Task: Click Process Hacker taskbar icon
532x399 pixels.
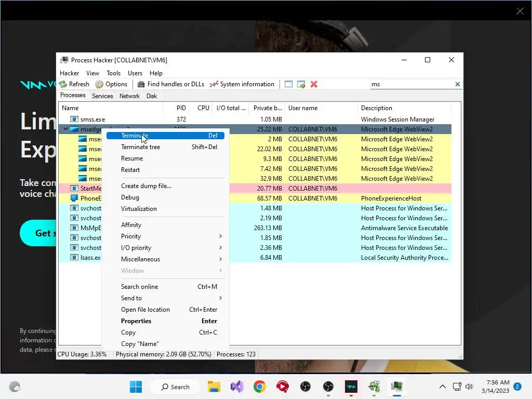Action: click(396, 387)
